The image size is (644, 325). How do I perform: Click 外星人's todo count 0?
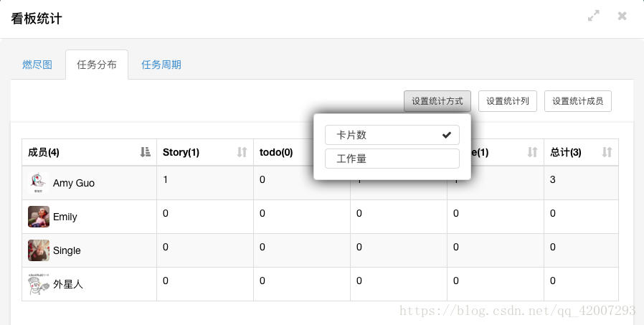[x=262, y=281]
